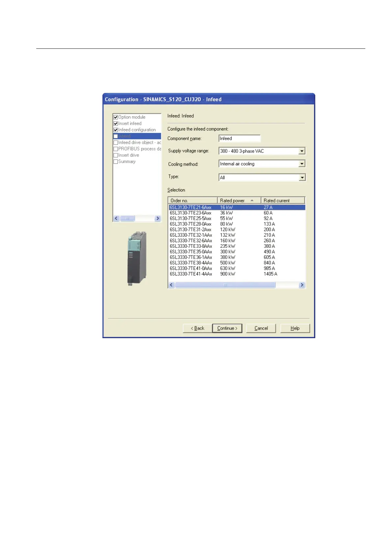This screenshot has width=392, height=555.
Task: Toggle the highlighted Infeed step checkbox
Action: (116, 136)
